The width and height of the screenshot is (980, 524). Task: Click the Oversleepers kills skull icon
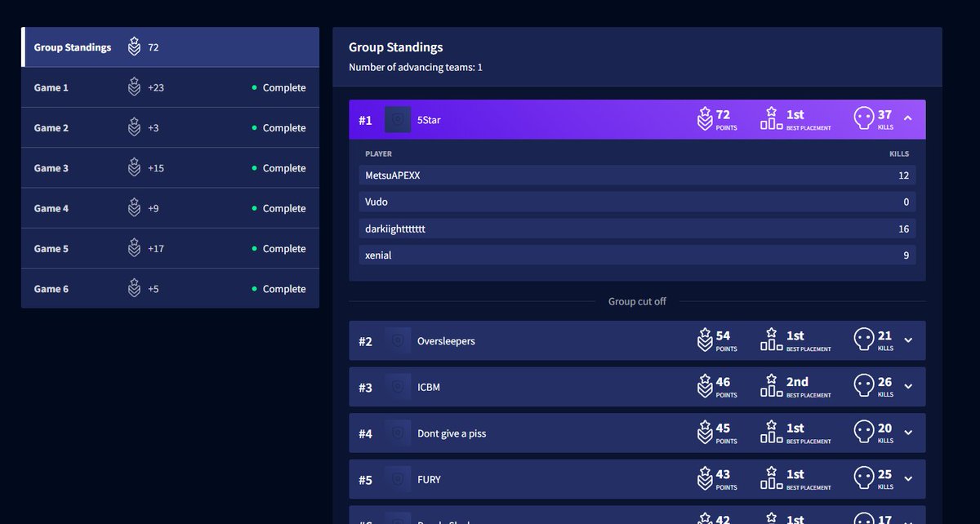coord(863,340)
